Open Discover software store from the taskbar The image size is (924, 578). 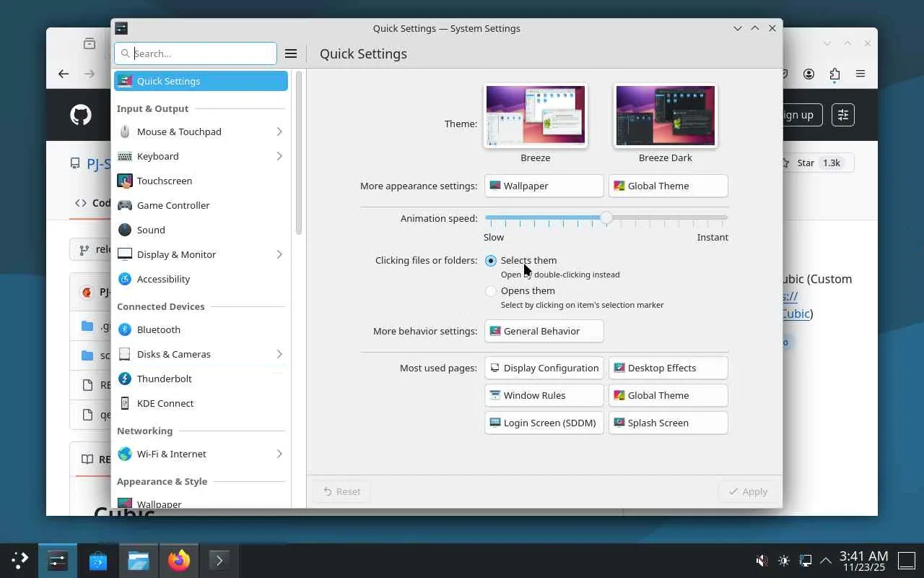pos(98,560)
